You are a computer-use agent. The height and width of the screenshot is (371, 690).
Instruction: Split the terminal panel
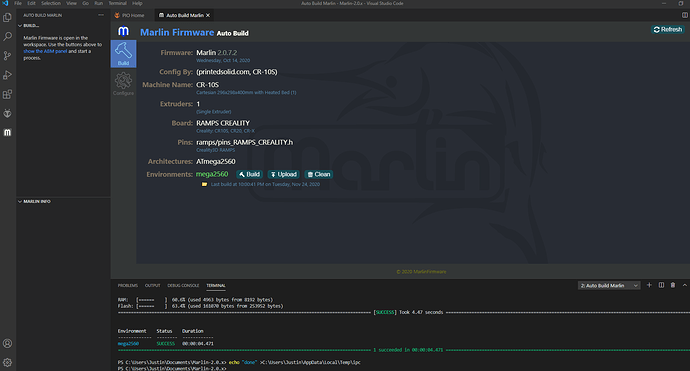[x=661, y=285]
